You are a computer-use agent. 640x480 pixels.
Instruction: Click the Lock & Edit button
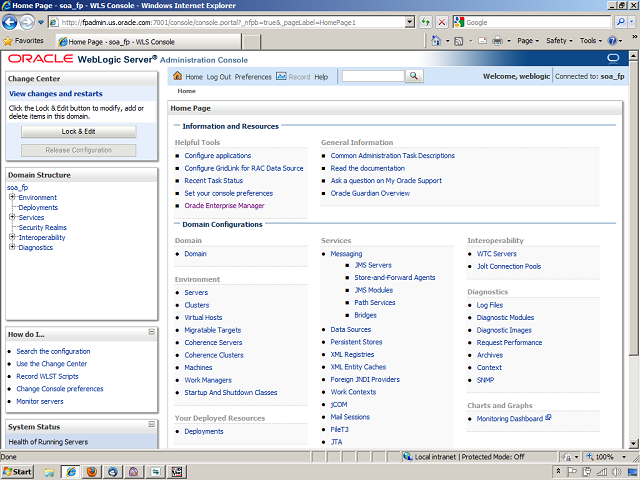[x=78, y=131]
